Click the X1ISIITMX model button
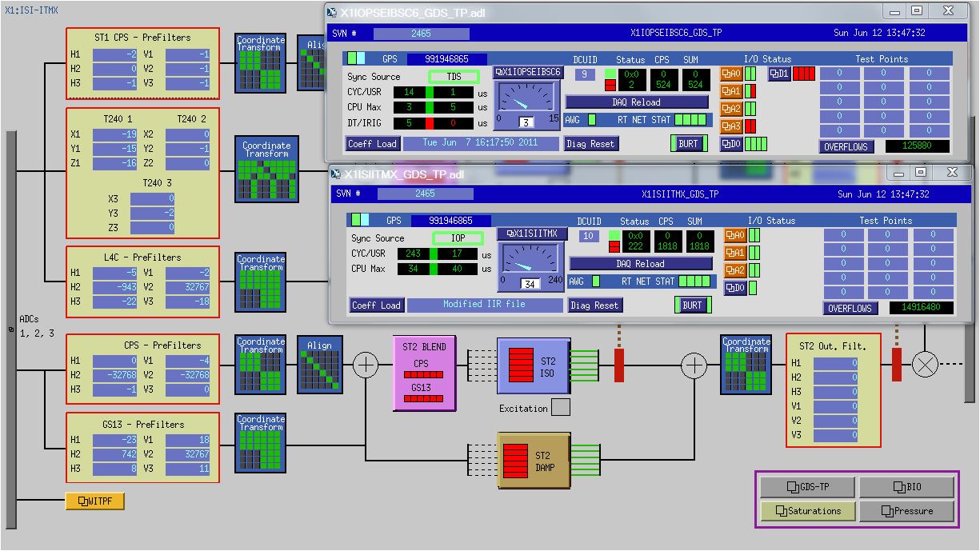The height and width of the screenshot is (551, 980). pyautogui.click(x=532, y=234)
